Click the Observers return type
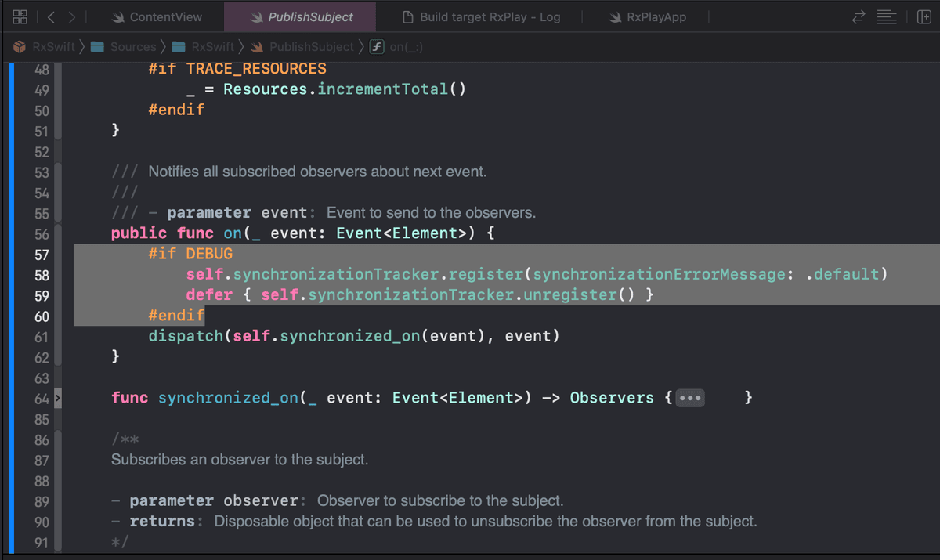Image resolution: width=940 pixels, height=560 pixels. [x=612, y=398]
